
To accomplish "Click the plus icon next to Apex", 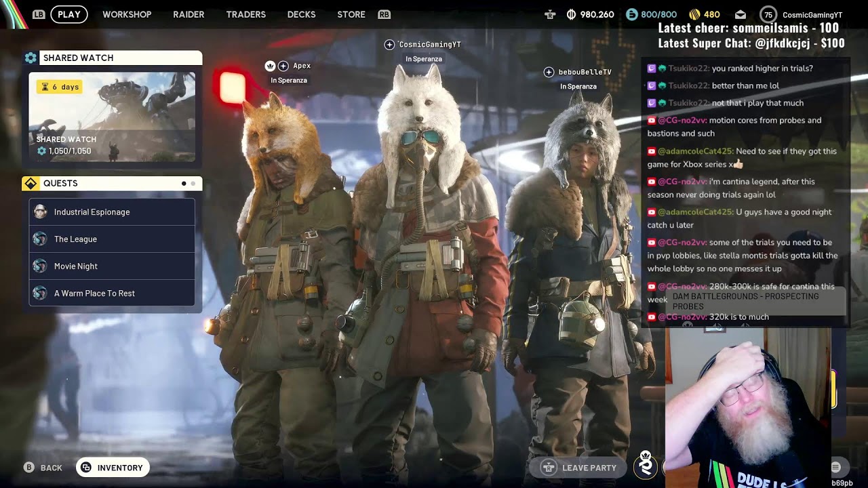I will point(283,66).
